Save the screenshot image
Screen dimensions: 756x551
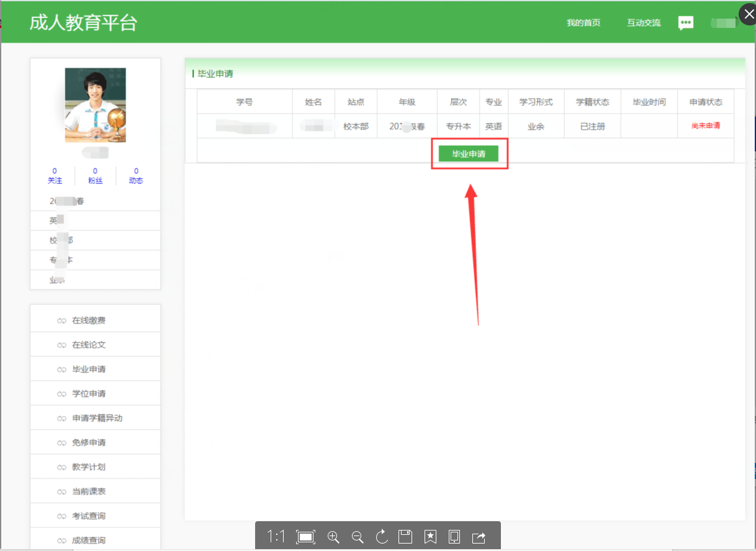point(405,537)
